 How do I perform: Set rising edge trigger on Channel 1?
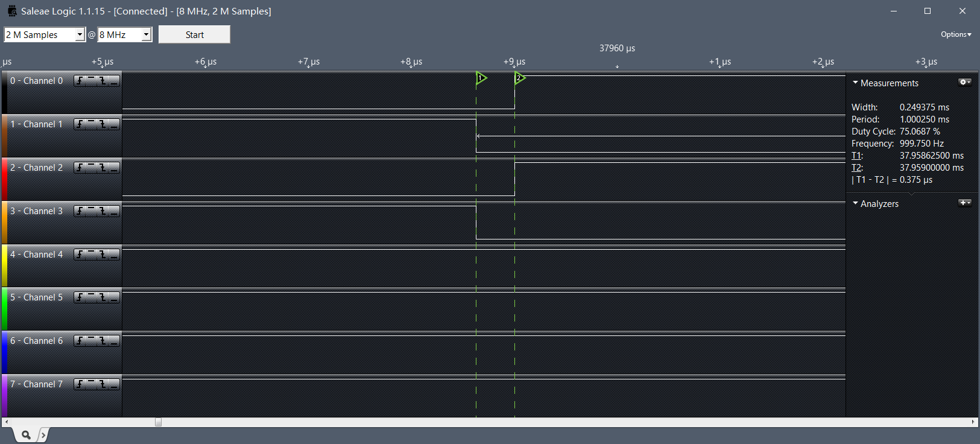(x=80, y=124)
